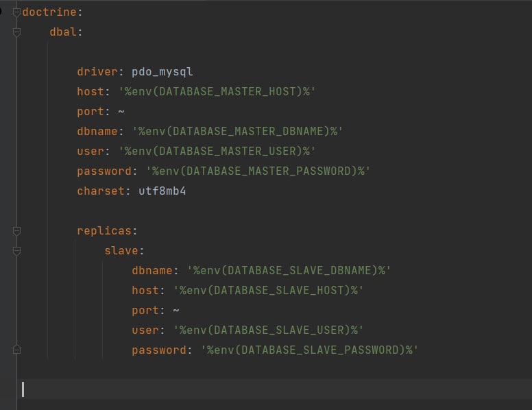This screenshot has height=410, width=532.
Task: Click the master 'host' key under dbal
Action: click(90, 92)
